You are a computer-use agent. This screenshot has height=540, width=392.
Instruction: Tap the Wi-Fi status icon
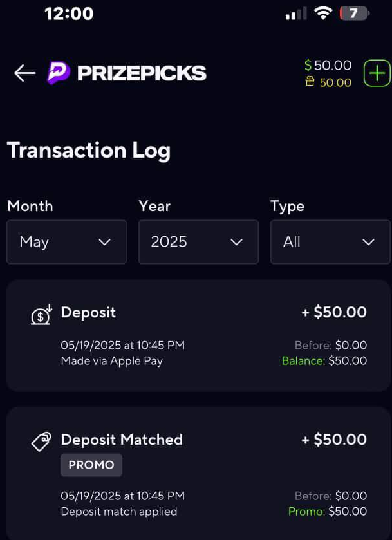tap(322, 14)
